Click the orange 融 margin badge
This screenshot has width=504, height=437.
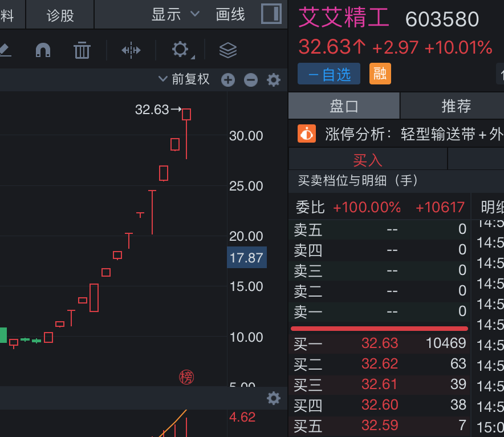pos(380,74)
